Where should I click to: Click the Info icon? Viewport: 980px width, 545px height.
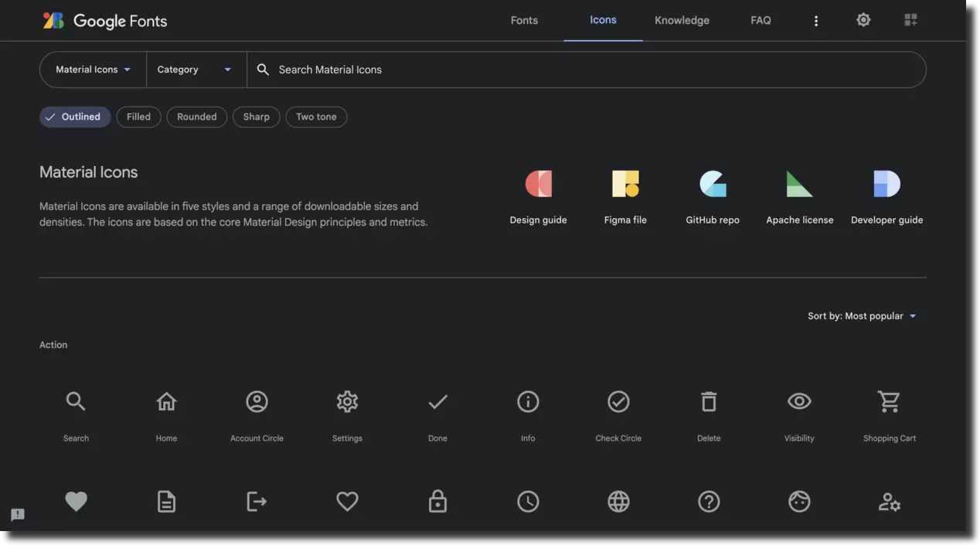pos(528,401)
